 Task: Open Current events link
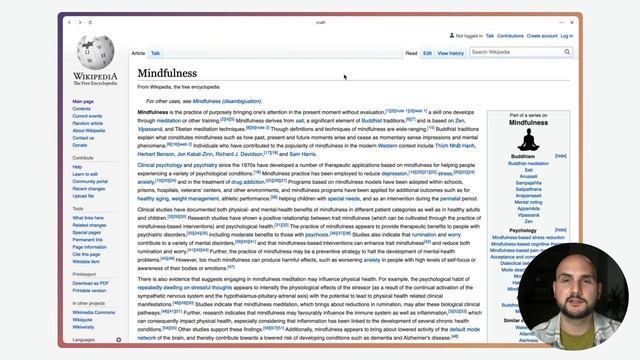pos(87,116)
